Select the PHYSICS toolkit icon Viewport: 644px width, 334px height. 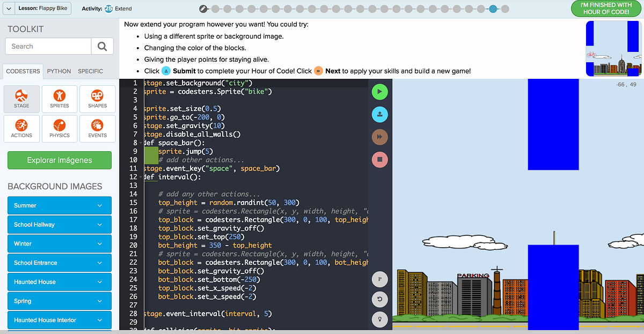point(59,129)
